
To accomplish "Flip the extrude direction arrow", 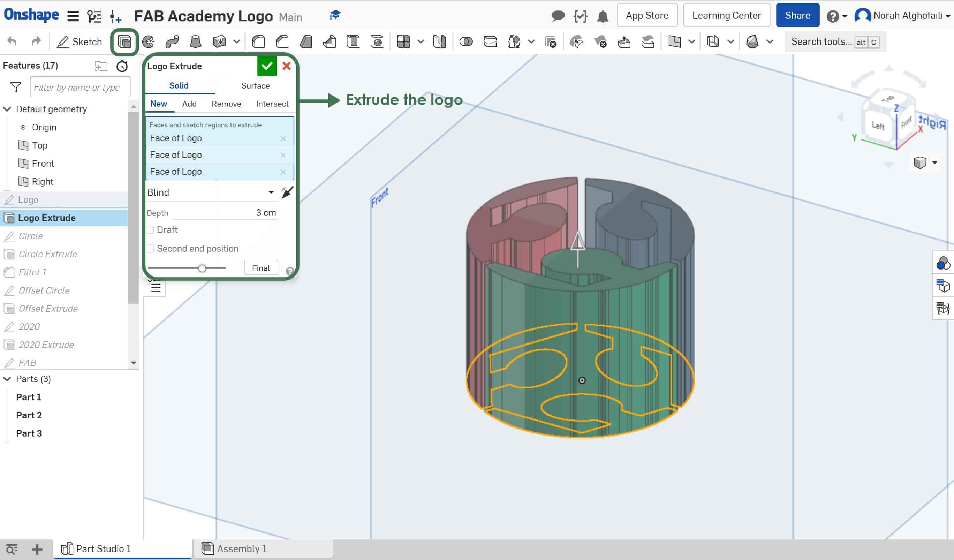I will coord(287,192).
